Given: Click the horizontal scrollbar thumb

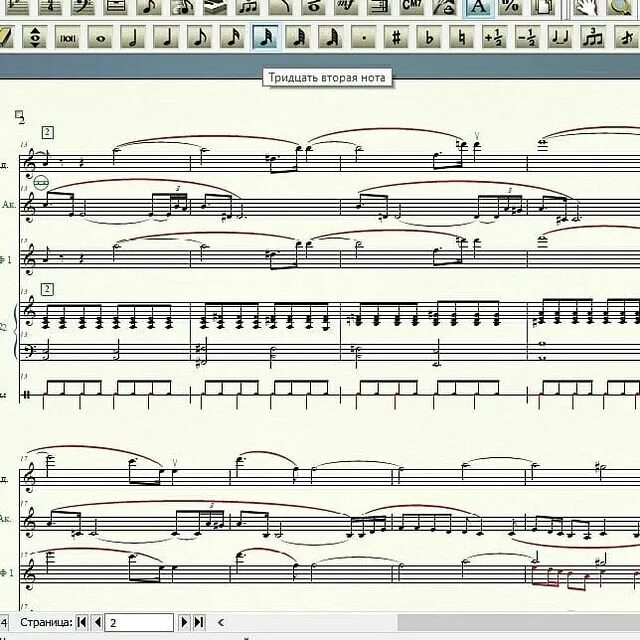Looking at the screenshot, I should (x=519, y=622).
